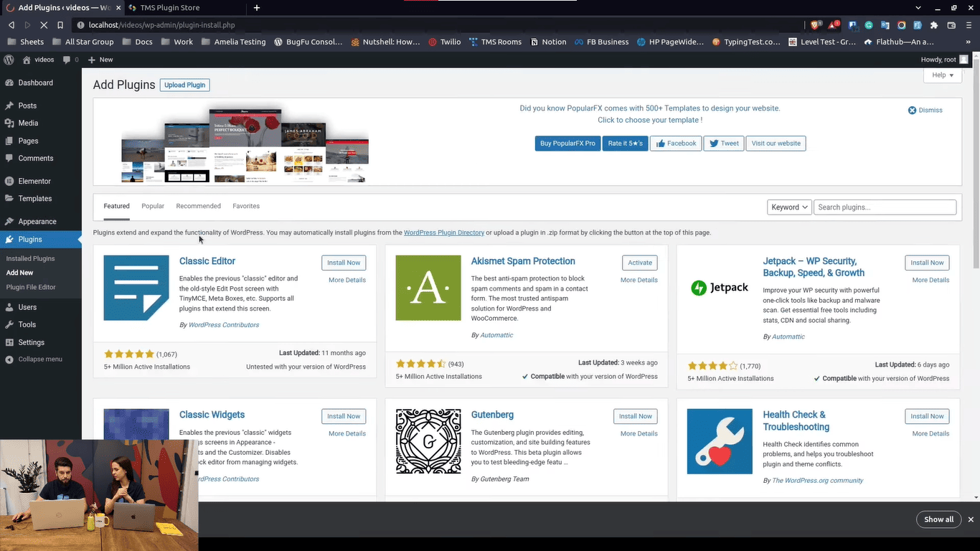
Task: Open a new browser tab
Action: point(257,8)
